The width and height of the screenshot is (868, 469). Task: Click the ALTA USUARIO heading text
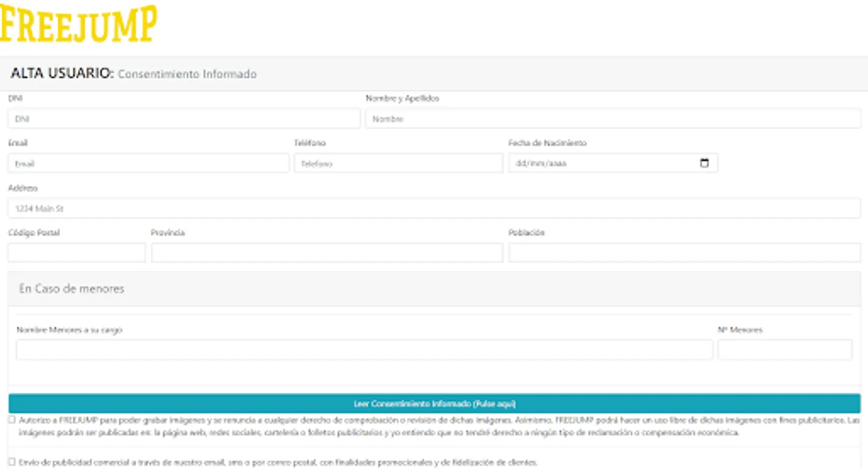coord(62,73)
